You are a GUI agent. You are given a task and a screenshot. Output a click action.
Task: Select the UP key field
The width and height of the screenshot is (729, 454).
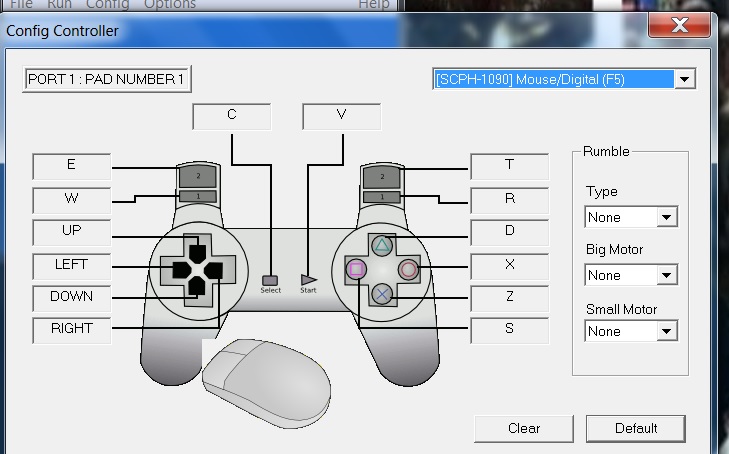pyautogui.click(x=72, y=232)
